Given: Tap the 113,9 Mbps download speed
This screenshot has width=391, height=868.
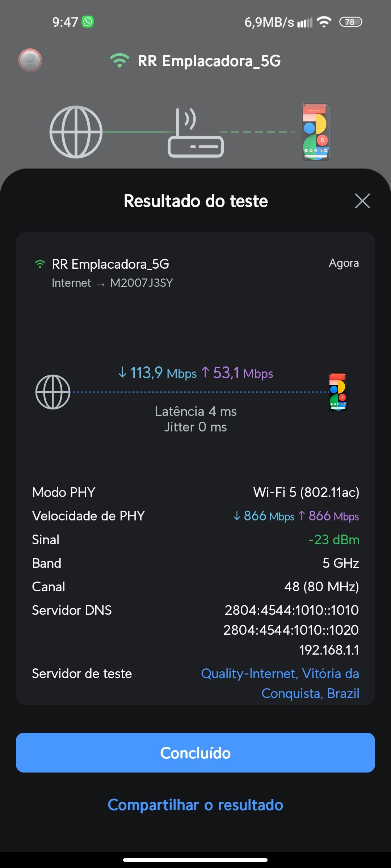Looking at the screenshot, I should click(157, 373).
